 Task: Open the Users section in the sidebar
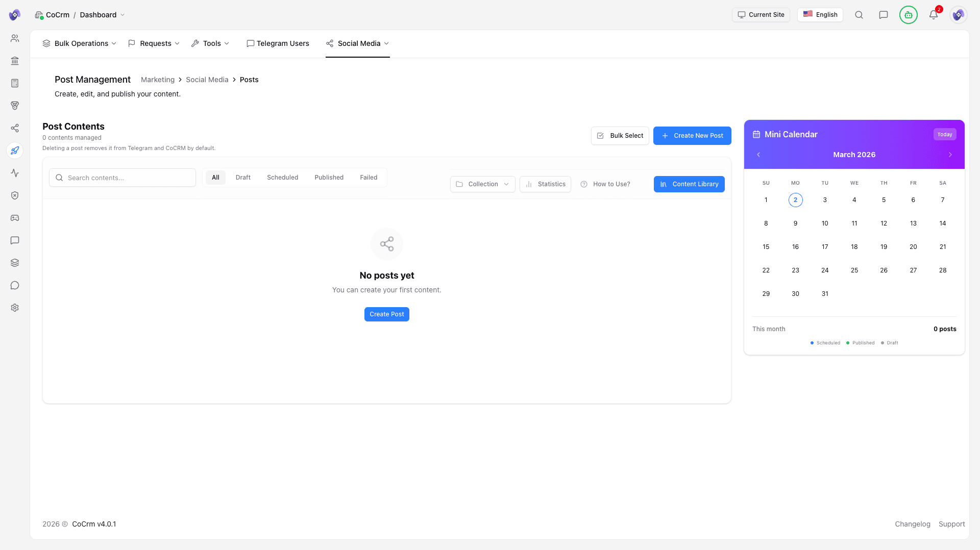15,38
